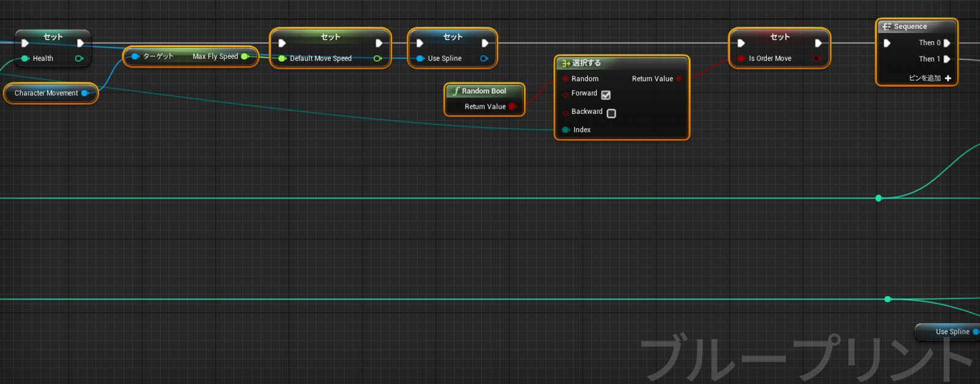This screenshot has height=384, width=980.
Task: Check the Backward checkbox
Action: coord(611,113)
